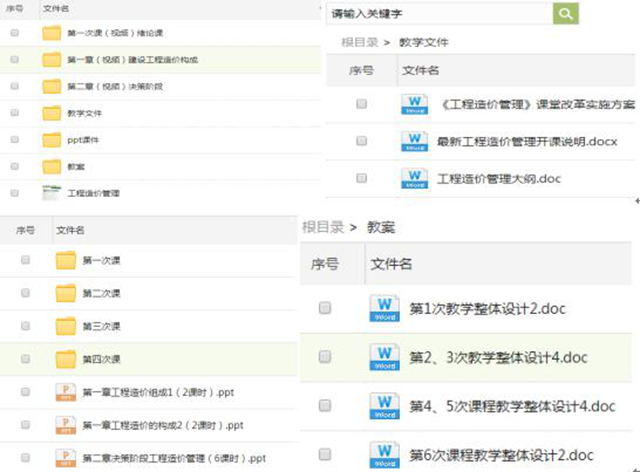Click the keyword search input field

[x=438, y=13]
